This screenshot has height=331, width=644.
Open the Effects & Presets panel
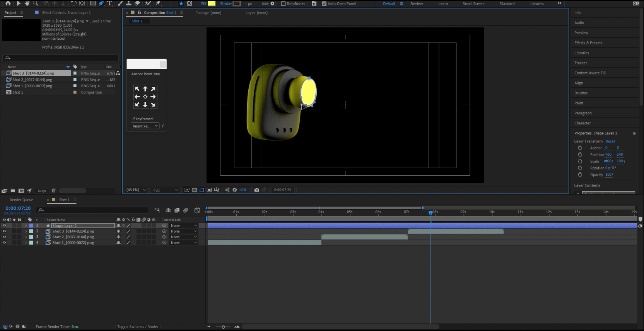pyautogui.click(x=588, y=43)
